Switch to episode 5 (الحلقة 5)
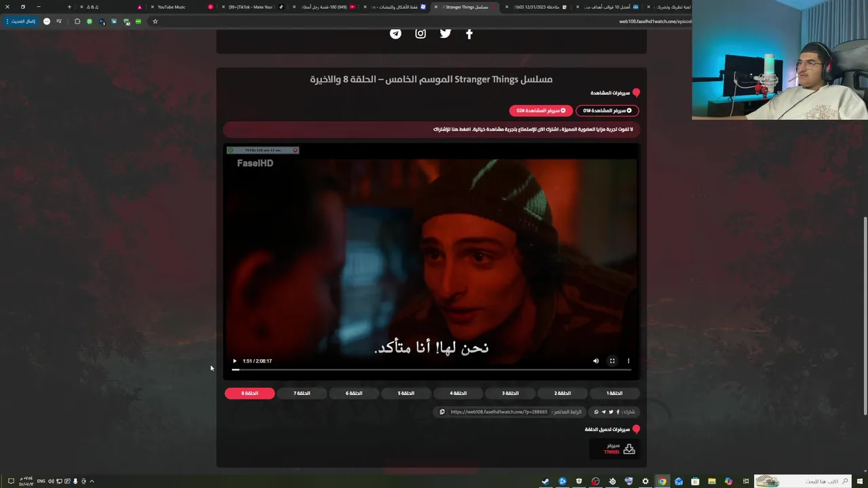Viewport: 868px width, 488px height. tap(406, 393)
